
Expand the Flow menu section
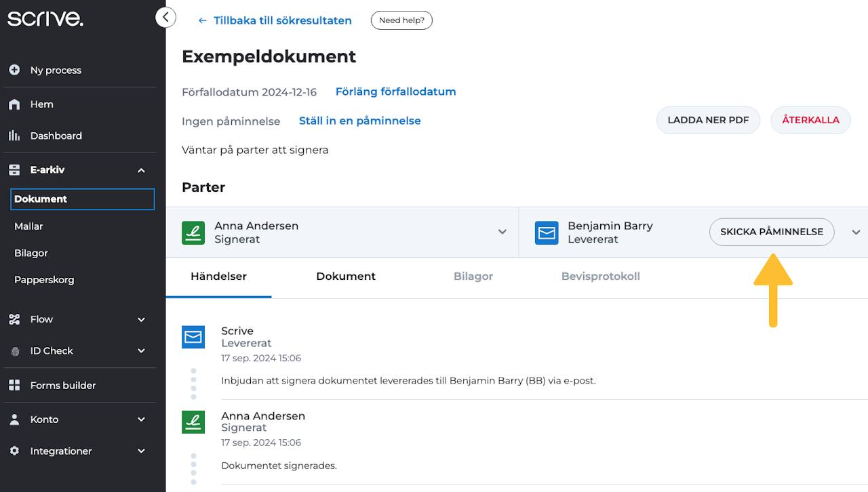pyautogui.click(x=141, y=319)
